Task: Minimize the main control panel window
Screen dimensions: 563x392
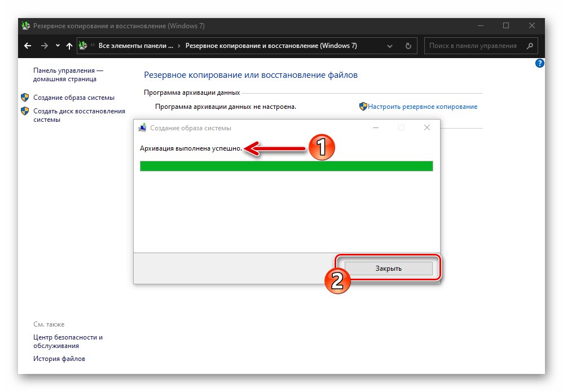Action: pyautogui.click(x=481, y=26)
